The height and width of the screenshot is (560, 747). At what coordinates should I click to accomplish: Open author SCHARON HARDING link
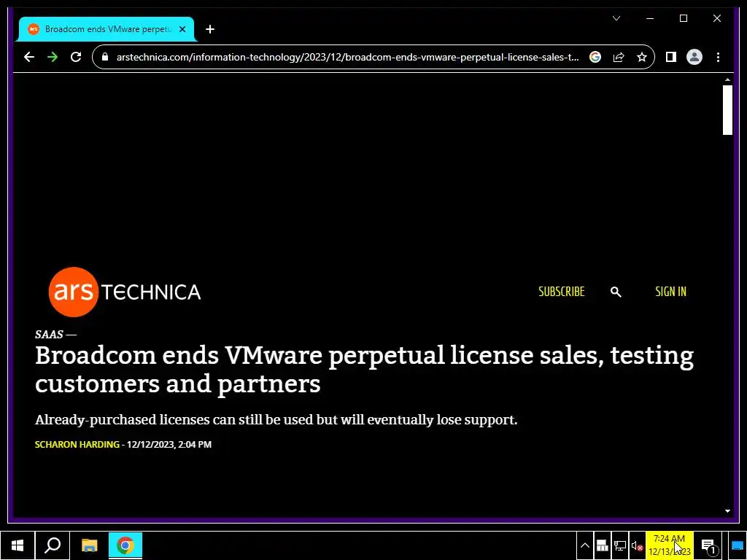pos(77,444)
